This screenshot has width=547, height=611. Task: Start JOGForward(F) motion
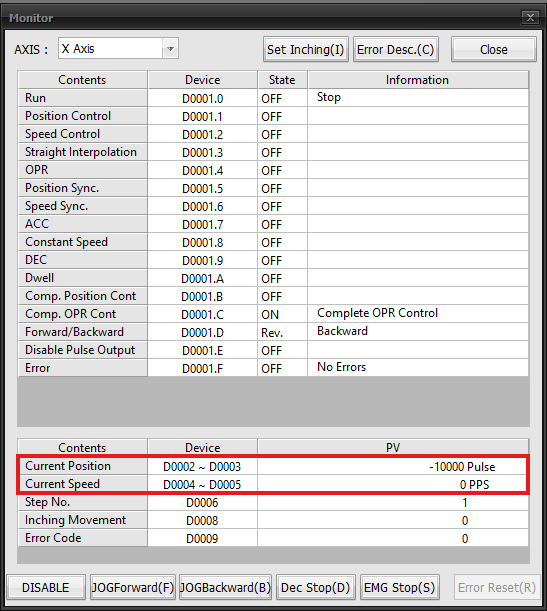(133, 587)
